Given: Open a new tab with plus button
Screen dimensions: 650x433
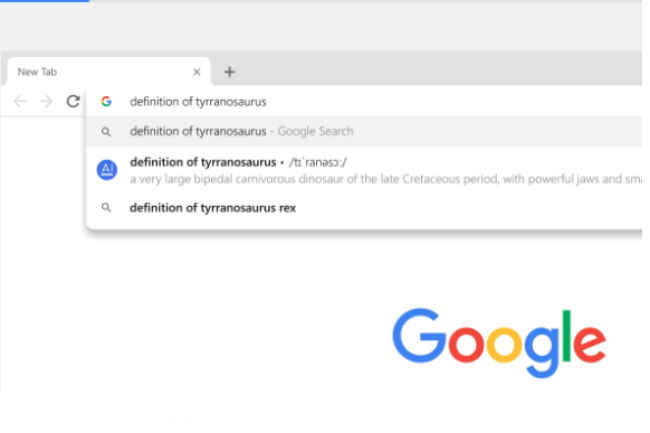Looking at the screenshot, I should pos(230,72).
